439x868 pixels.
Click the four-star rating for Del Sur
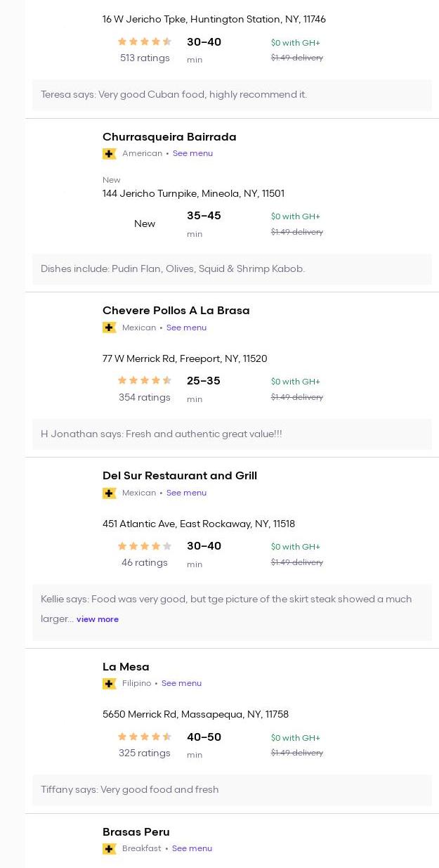pos(145,546)
